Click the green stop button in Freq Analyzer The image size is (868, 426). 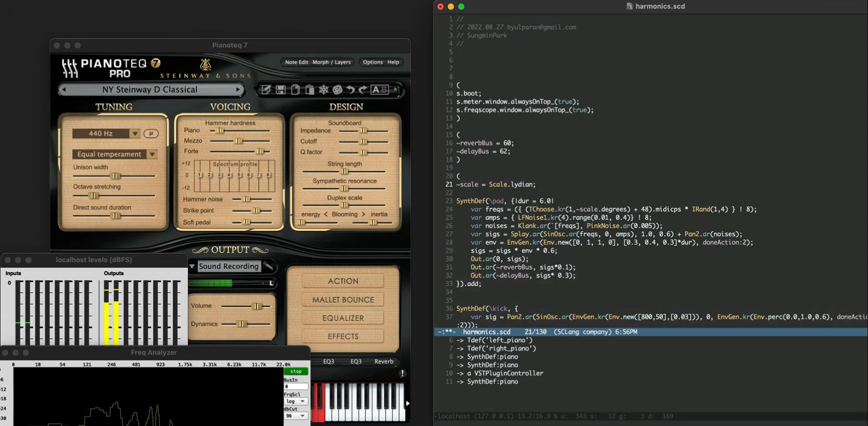296,371
